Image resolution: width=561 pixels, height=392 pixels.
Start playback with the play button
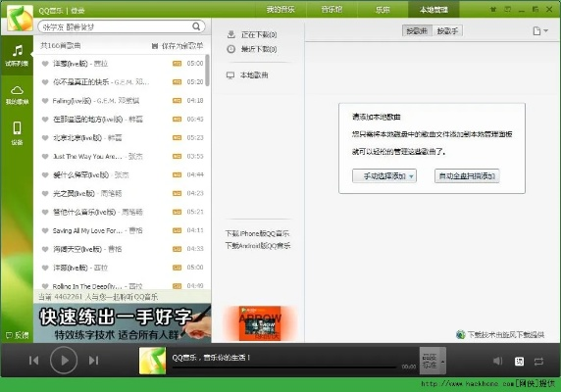(x=64, y=361)
